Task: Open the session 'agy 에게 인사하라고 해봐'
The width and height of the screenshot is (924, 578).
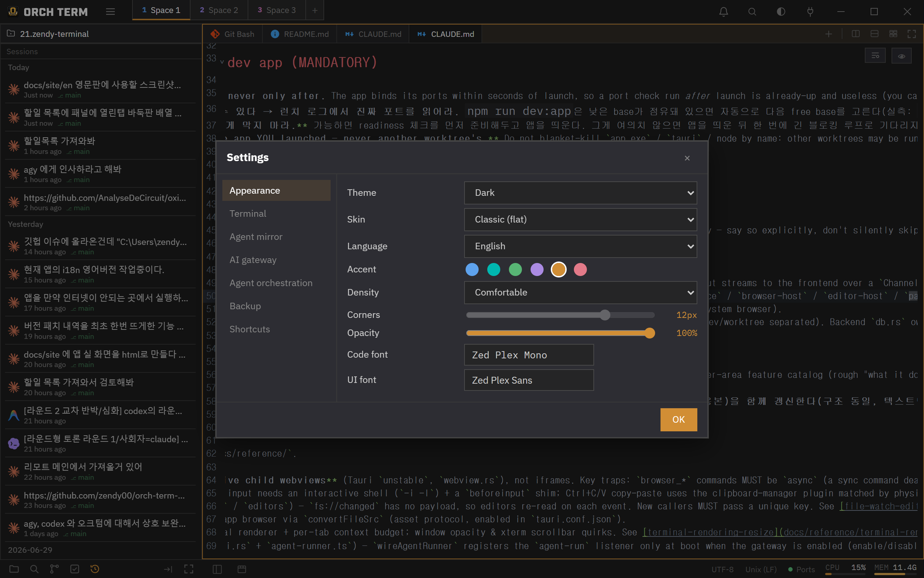Action: (100, 173)
